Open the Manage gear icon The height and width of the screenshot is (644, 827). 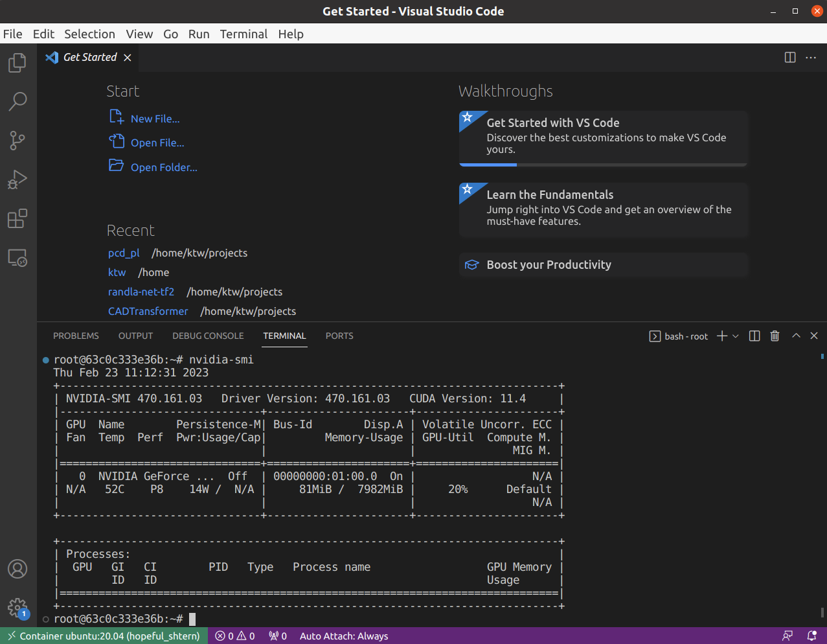17,608
